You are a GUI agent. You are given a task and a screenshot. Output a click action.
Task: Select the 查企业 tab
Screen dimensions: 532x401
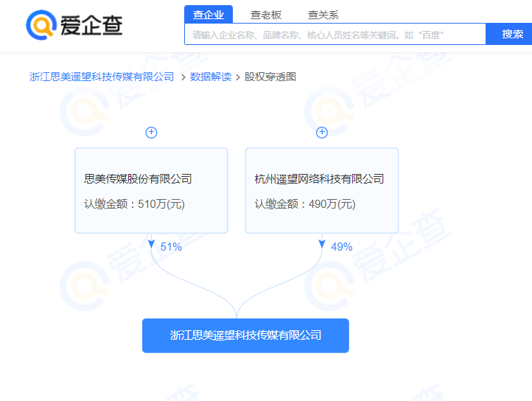209,15
